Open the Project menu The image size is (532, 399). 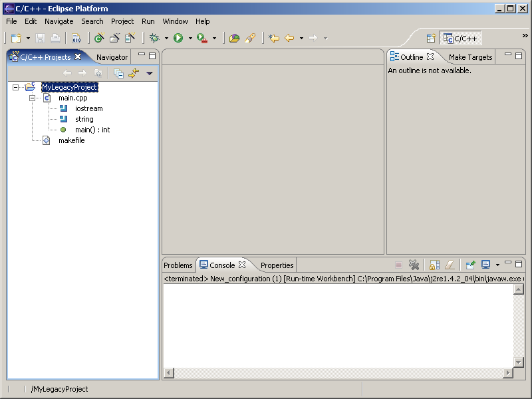[x=122, y=21]
